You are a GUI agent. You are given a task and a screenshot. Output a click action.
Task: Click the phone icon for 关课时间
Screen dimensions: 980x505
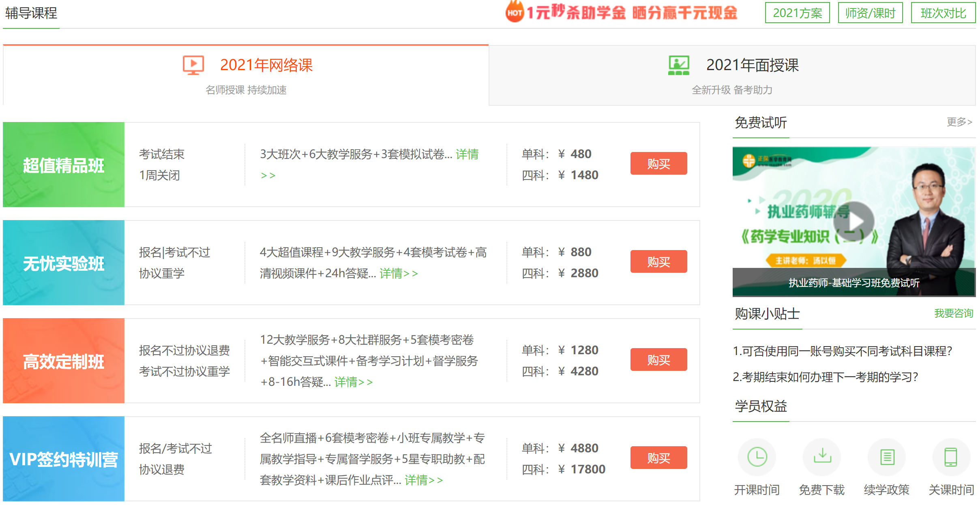point(951,457)
